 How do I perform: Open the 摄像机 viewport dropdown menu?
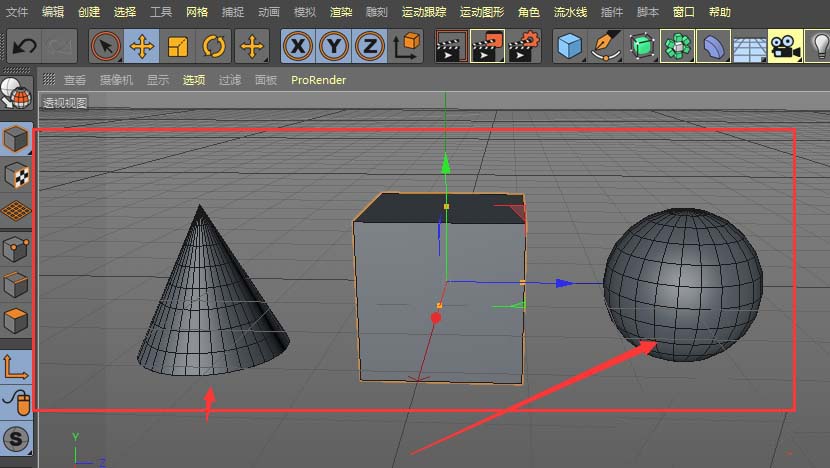(x=116, y=80)
